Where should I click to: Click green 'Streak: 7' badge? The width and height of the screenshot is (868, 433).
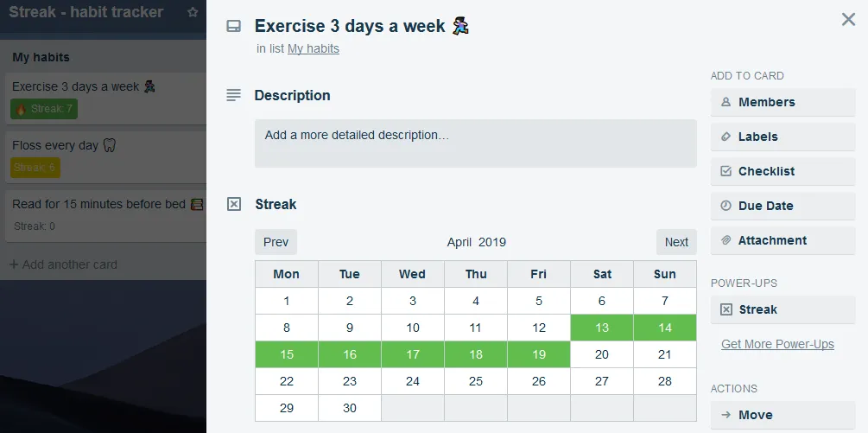(44, 109)
